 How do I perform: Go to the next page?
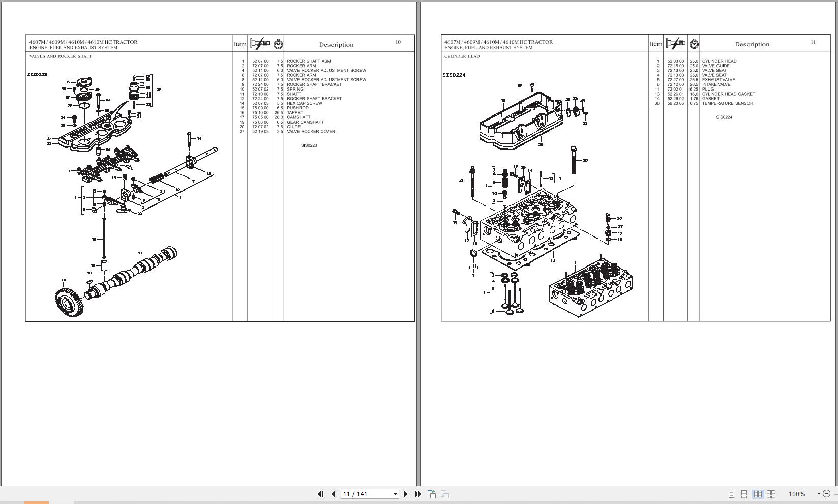pyautogui.click(x=405, y=494)
